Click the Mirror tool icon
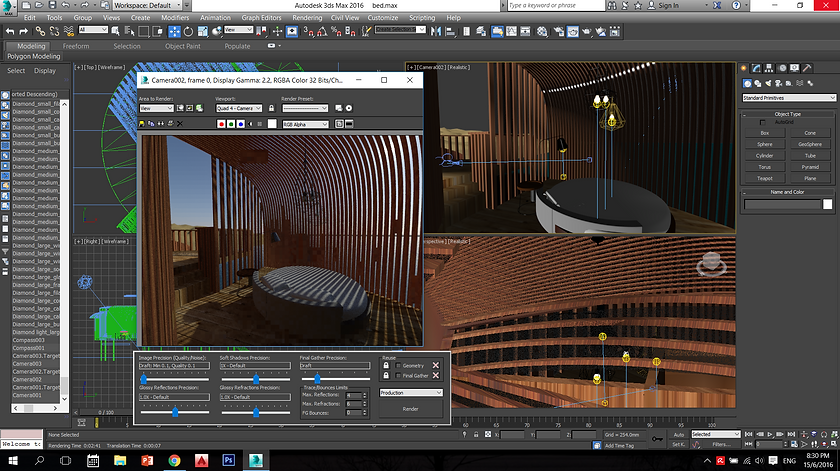840x471 pixels. (436, 32)
